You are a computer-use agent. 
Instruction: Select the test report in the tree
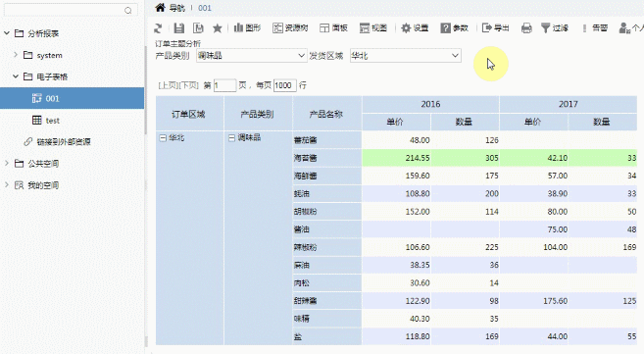[x=46, y=120]
